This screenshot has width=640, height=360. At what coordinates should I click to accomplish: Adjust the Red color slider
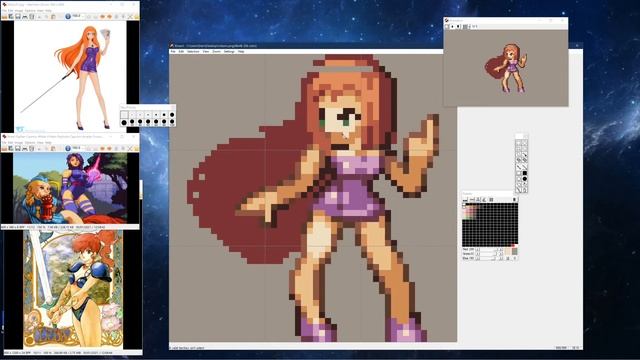[x=489, y=249]
